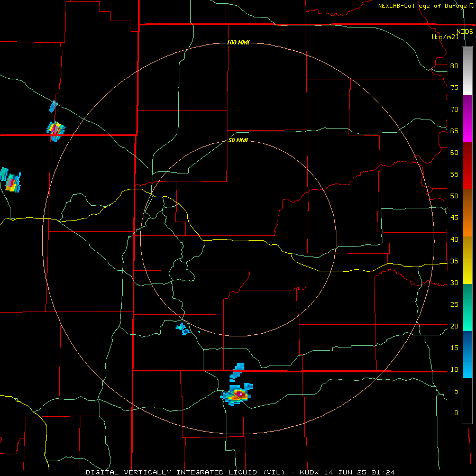Click the green color bar segment
Viewport: 476px width, 476px height.
tap(467, 307)
